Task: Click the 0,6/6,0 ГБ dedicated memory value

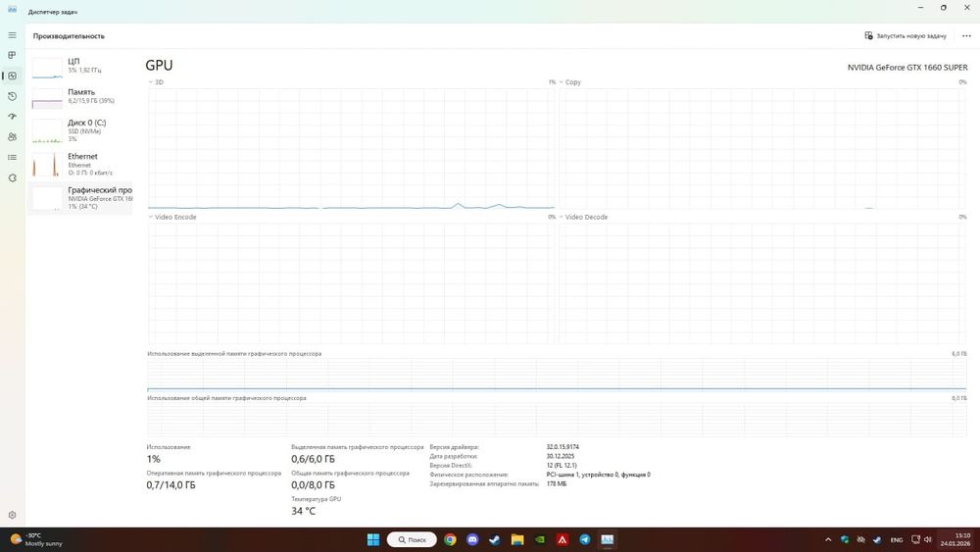Action: tap(313, 459)
